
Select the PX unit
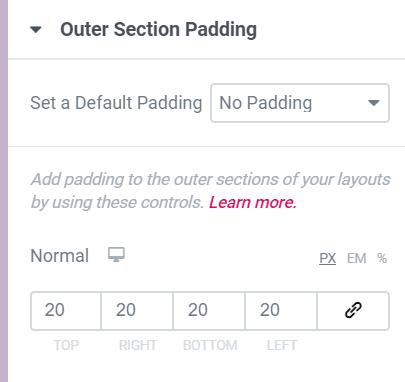(x=327, y=258)
